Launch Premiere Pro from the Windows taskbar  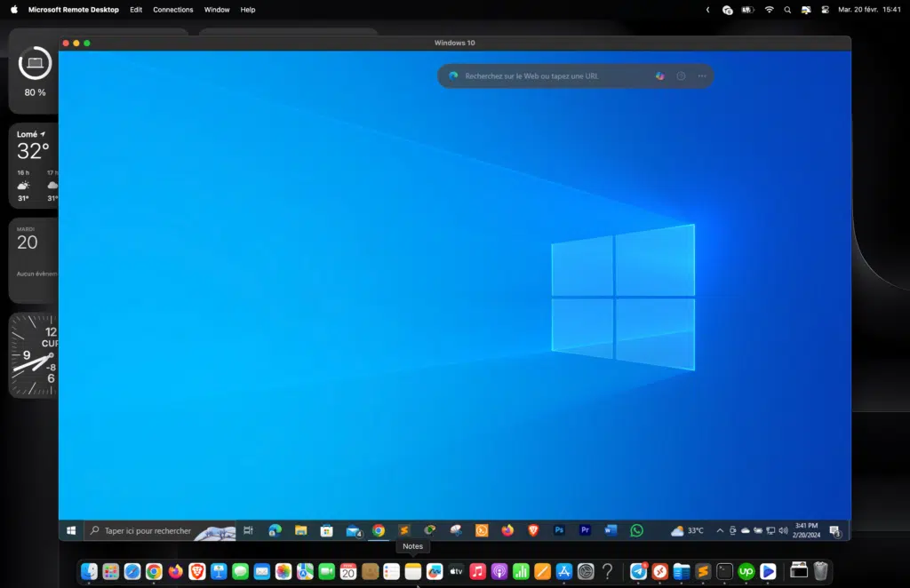coord(585,530)
